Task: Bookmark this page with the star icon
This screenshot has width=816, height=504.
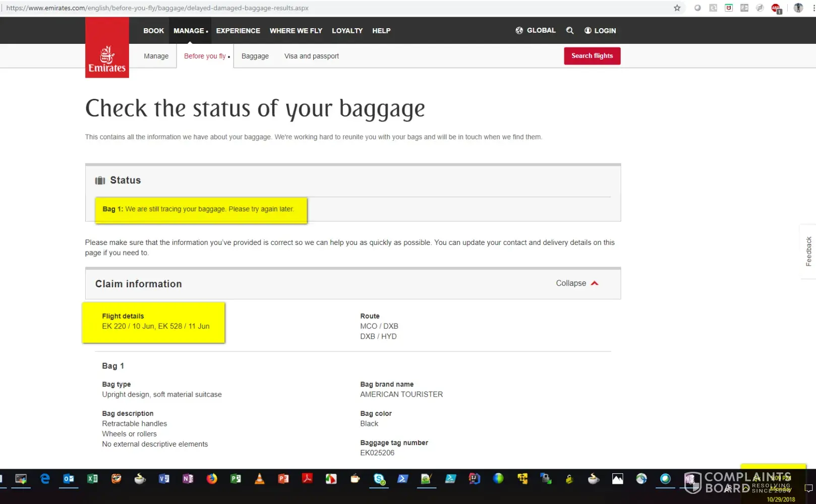Action: click(x=677, y=8)
